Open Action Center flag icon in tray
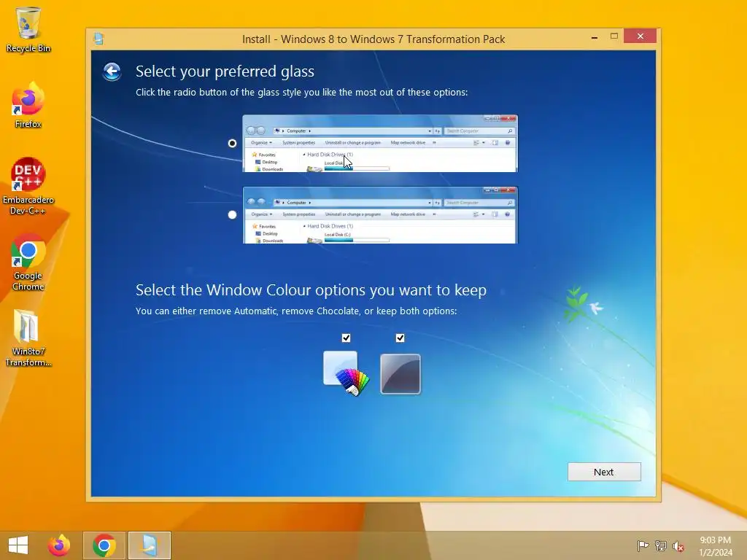Screen dimensions: 747x560 [x=643, y=545]
